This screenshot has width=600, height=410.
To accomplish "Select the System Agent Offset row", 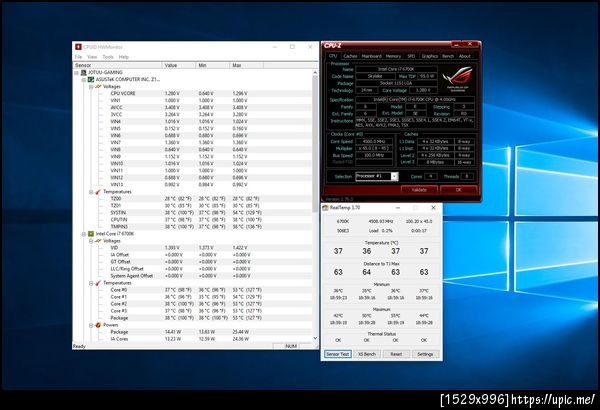I will [192, 276].
